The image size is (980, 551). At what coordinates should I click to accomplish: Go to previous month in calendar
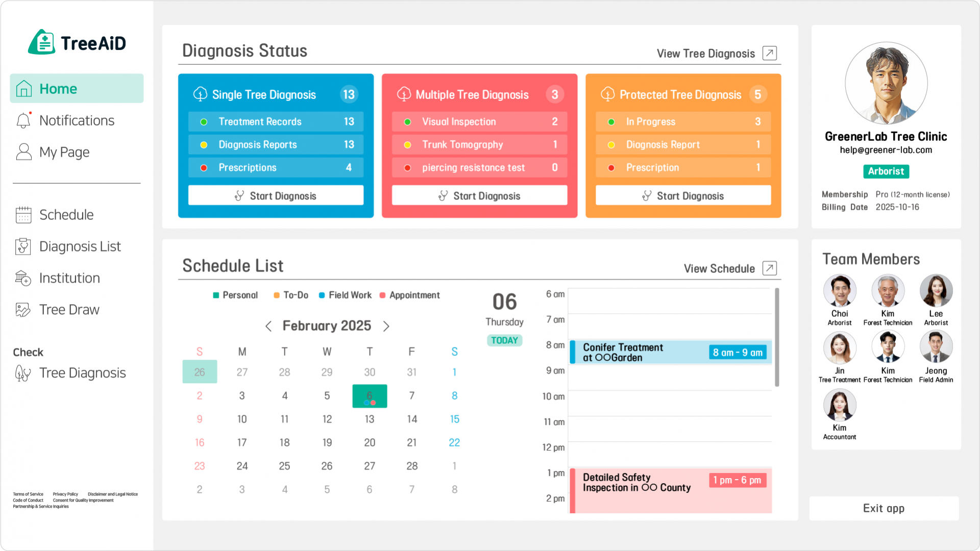click(268, 326)
